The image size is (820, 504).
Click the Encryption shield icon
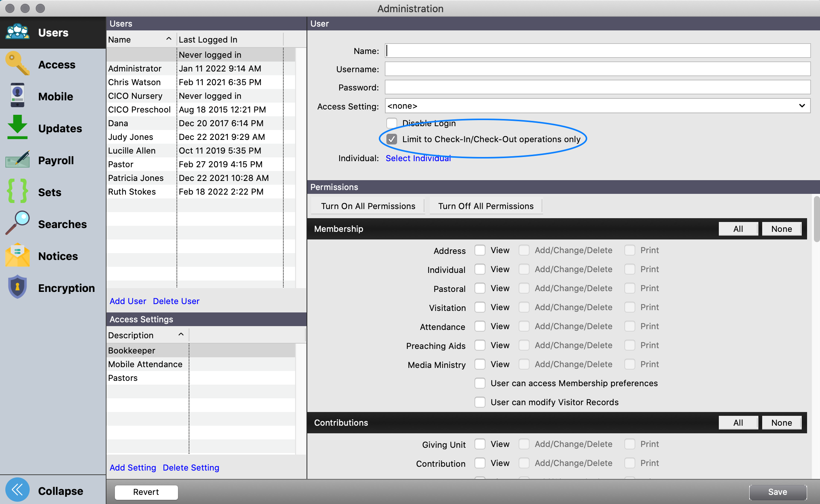click(17, 287)
